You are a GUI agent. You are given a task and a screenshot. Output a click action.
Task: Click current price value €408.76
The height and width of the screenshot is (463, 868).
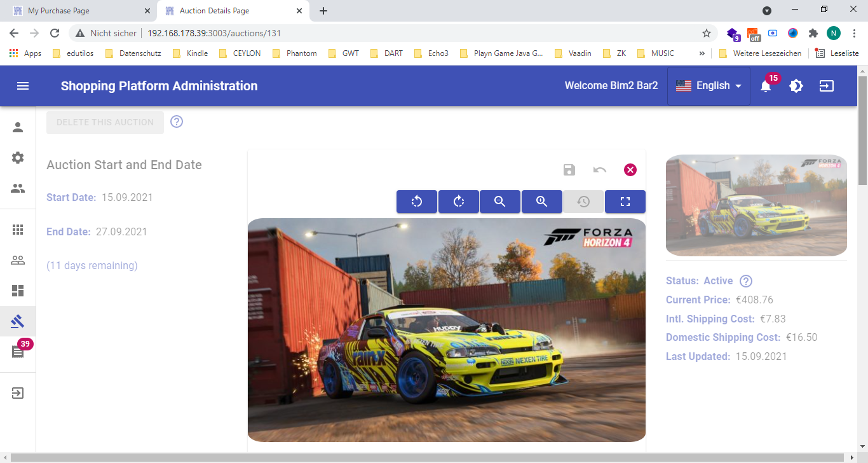pos(754,300)
